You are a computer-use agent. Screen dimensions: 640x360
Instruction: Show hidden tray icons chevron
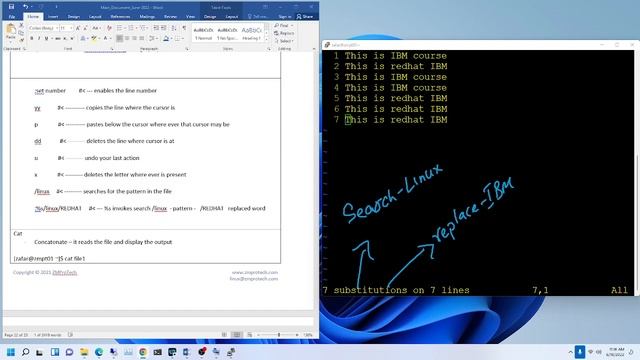pos(570,352)
